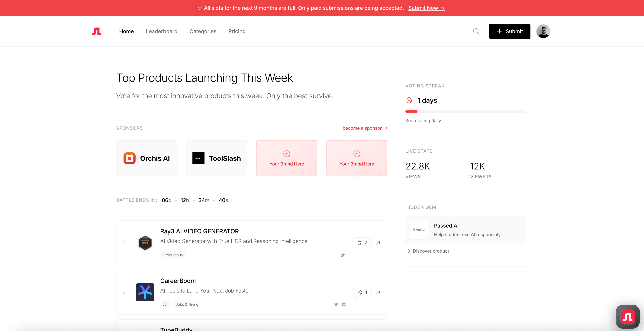The image size is (644, 331).
Task: Open the CareerBoom title link
Action: tap(178, 281)
